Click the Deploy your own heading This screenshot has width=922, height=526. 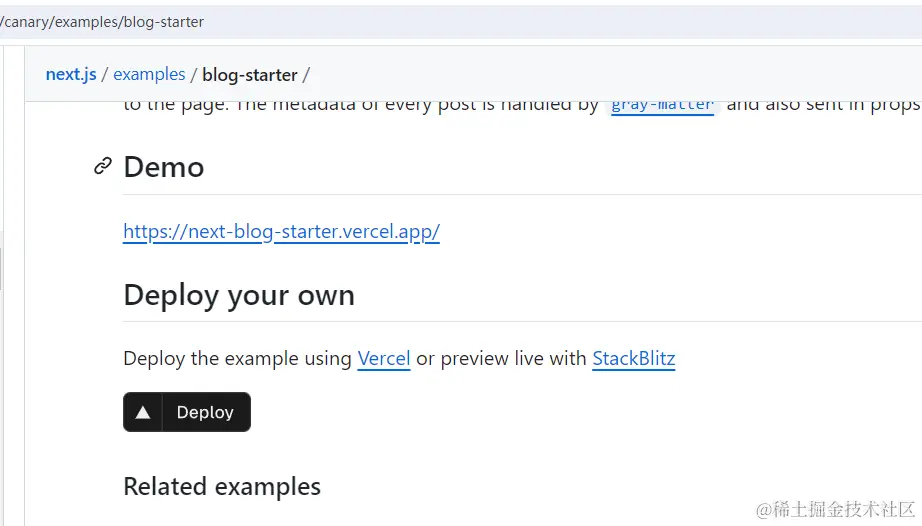(239, 295)
